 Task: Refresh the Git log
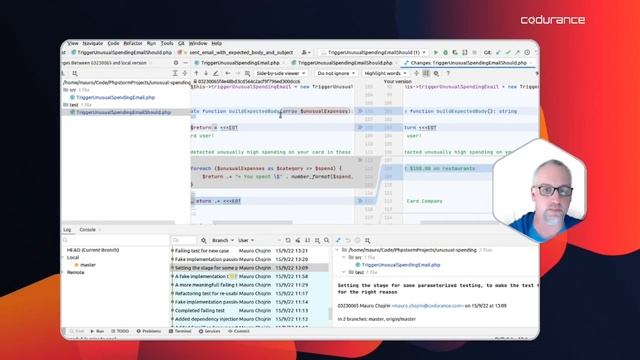288,240
